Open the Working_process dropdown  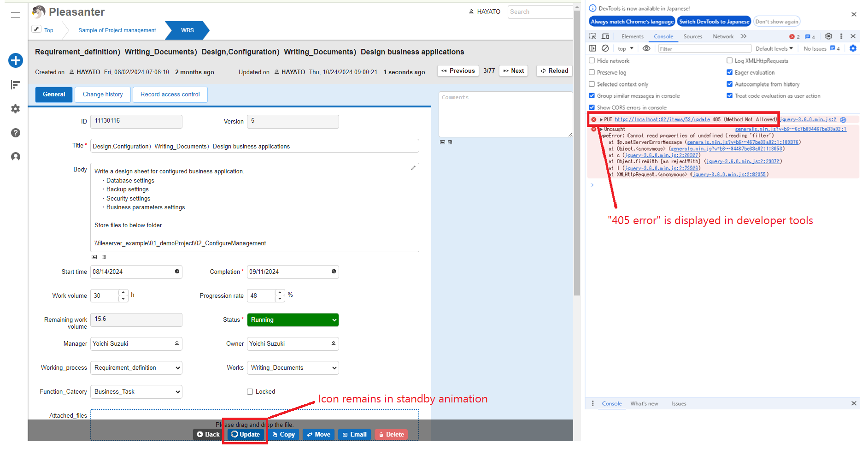click(136, 368)
